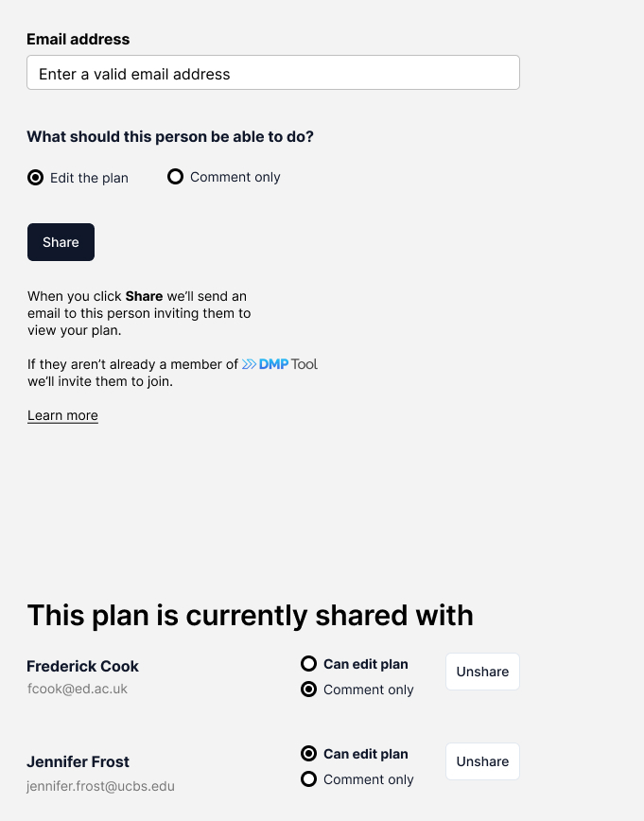Select the "Edit the plan" radio option
644x821 pixels.
(x=36, y=178)
